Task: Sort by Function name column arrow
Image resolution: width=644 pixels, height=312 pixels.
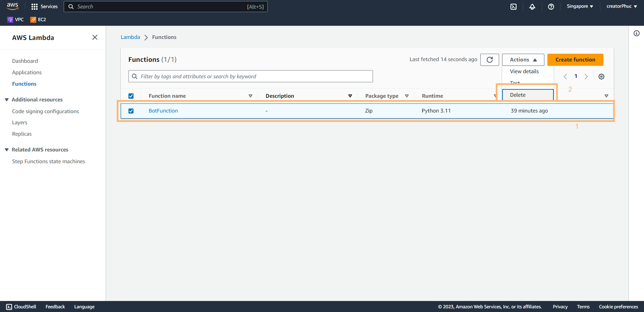Action: click(251, 96)
